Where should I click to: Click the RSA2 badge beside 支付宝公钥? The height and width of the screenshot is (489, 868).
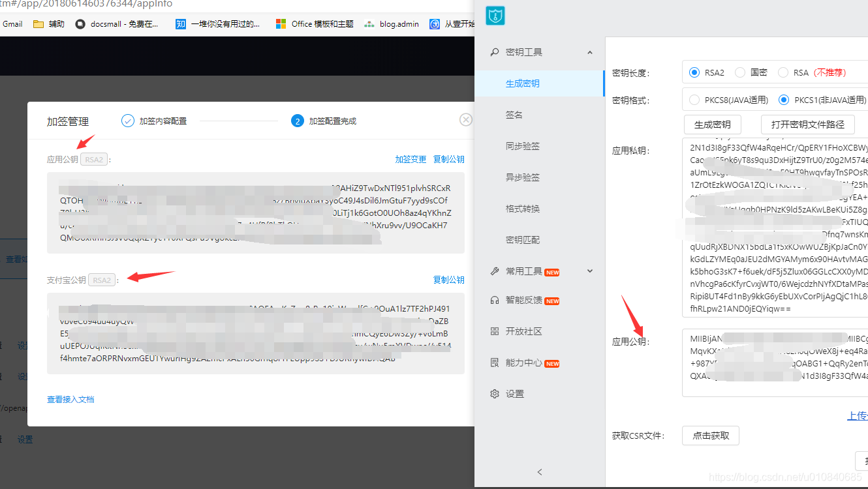point(102,280)
